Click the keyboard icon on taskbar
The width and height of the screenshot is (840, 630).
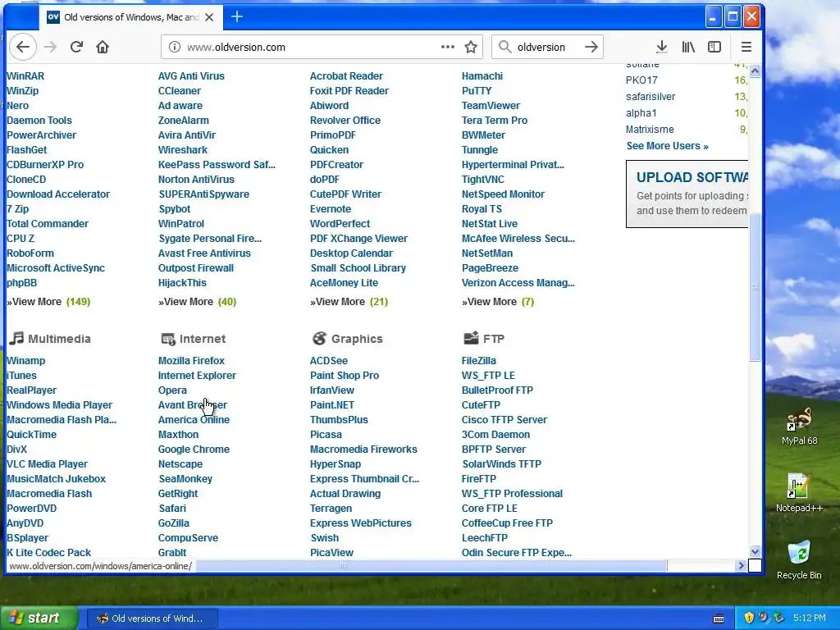pyautogui.click(x=719, y=619)
